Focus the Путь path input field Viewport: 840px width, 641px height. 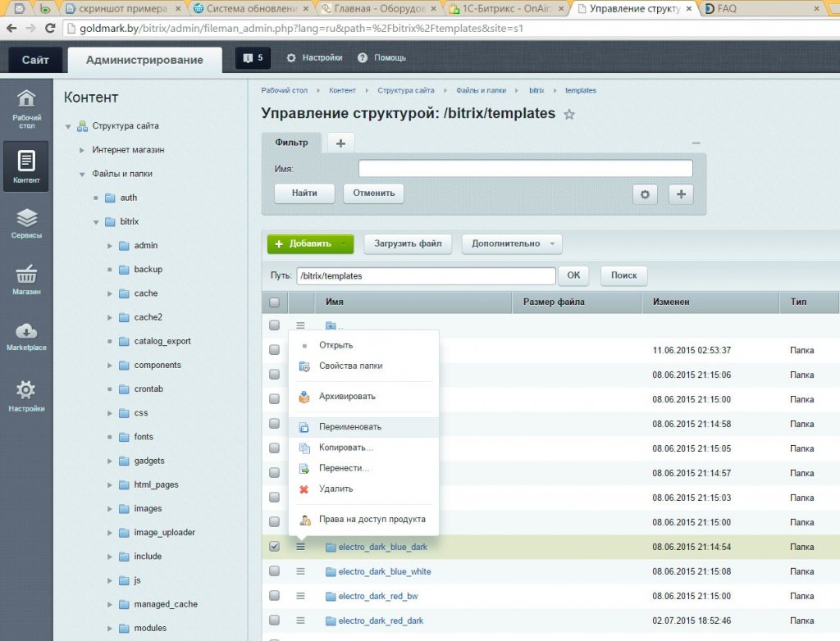point(426,275)
